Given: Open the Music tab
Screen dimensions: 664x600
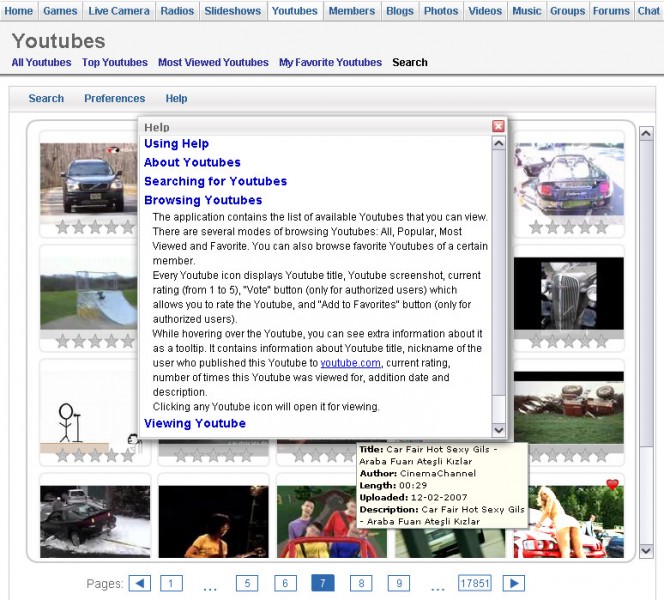Looking at the screenshot, I should click(526, 11).
